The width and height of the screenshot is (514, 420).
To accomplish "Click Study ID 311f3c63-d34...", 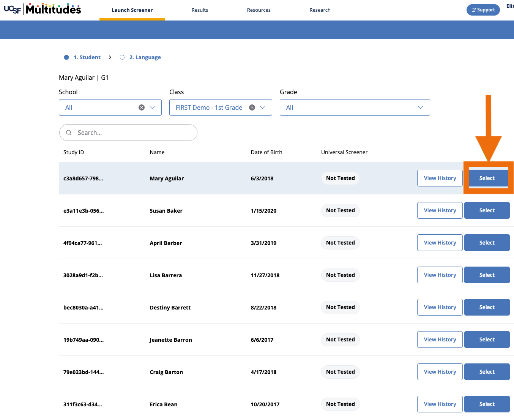I will (83, 404).
